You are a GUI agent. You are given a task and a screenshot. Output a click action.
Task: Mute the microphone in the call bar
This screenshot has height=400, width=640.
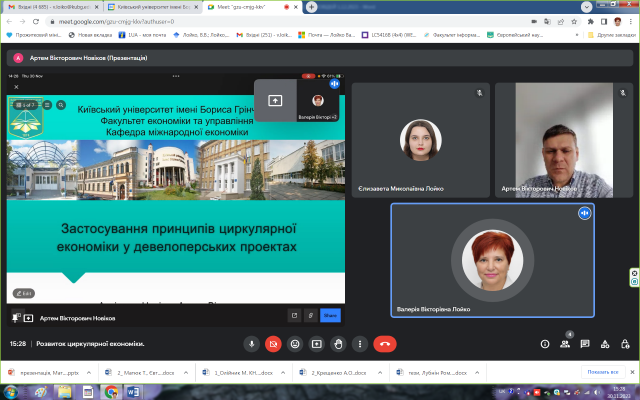pos(250,343)
